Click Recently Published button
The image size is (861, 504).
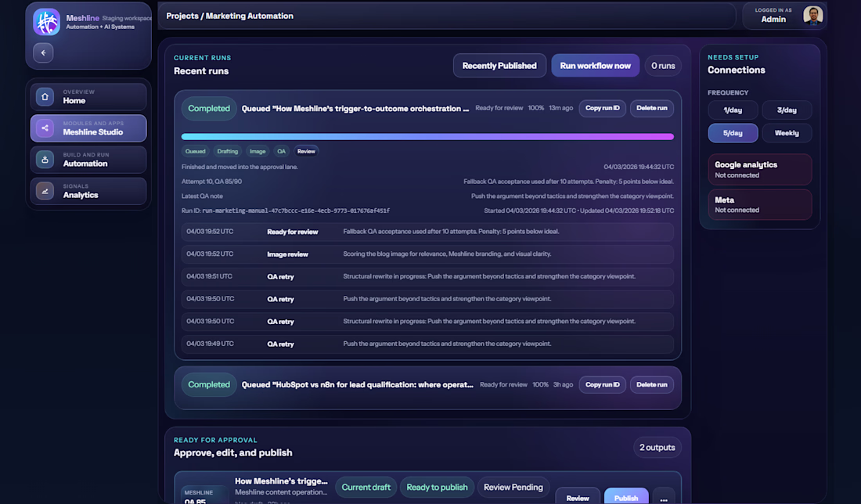pyautogui.click(x=499, y=65)
